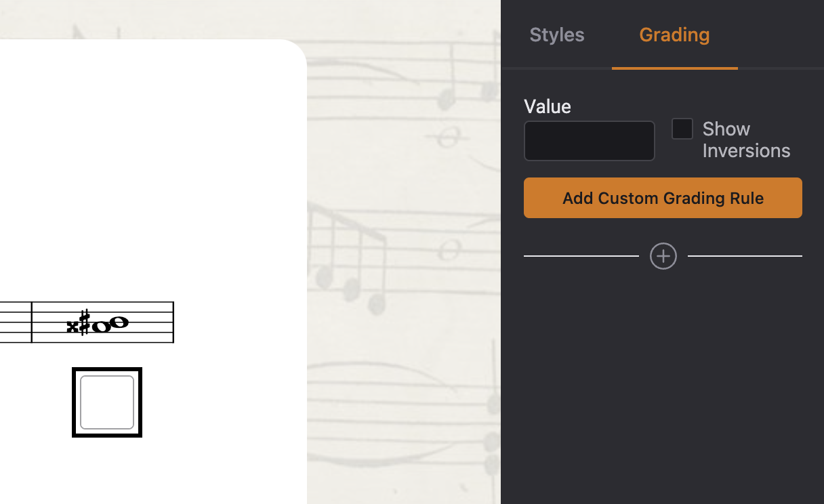The width and height of the screenshot is (824, 504).
Task: Click the sharp accidental in the chord
Action: [84, 322]
